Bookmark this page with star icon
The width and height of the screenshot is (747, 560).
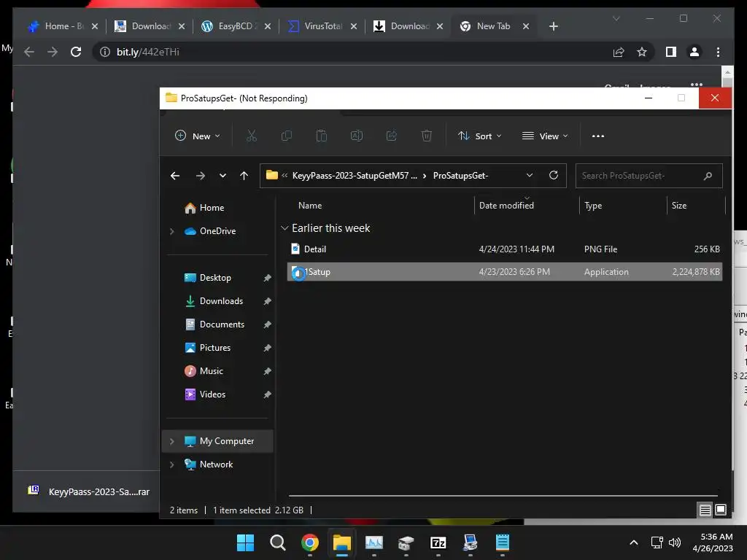point(642,52)
